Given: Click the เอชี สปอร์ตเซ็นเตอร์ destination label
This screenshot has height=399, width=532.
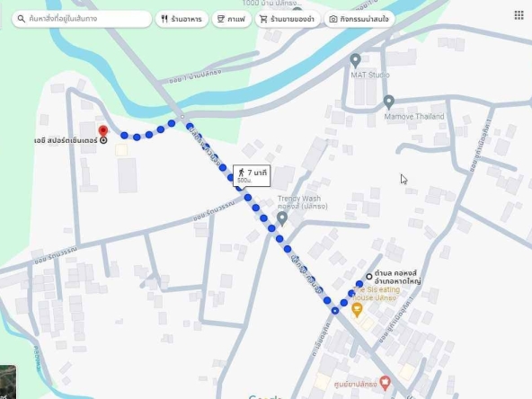Looking at the screenshot, I should coord(66,140).
